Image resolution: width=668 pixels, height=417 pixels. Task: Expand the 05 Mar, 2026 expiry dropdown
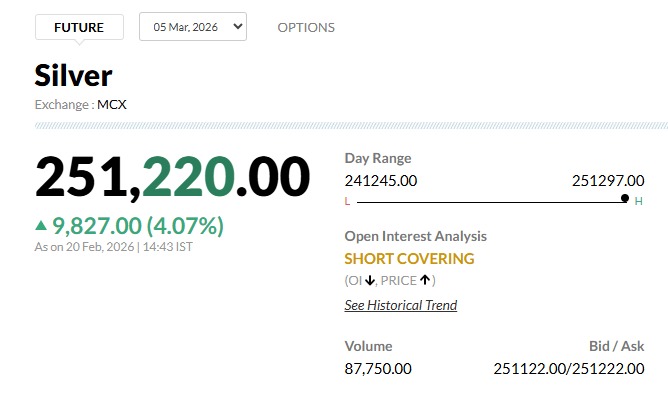pos(192,27)
